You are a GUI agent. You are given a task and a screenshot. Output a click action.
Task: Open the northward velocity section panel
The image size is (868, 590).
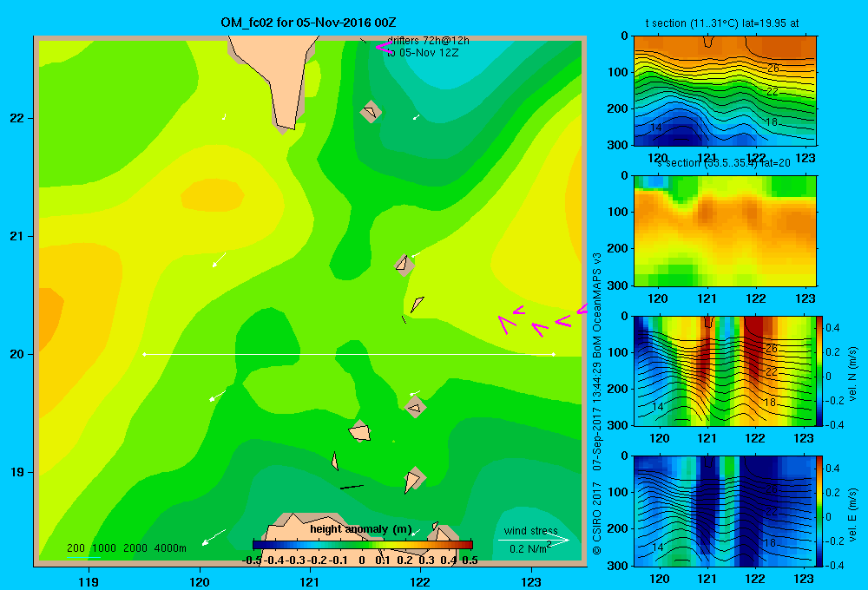tap(725, 370)
